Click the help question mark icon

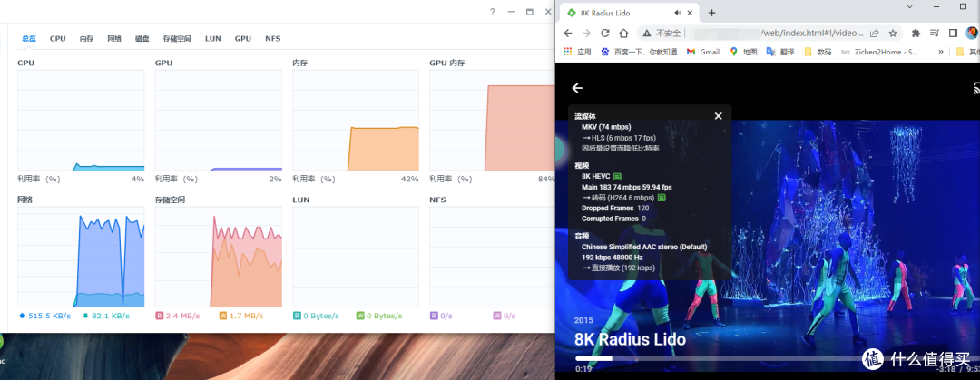[493, 12]
